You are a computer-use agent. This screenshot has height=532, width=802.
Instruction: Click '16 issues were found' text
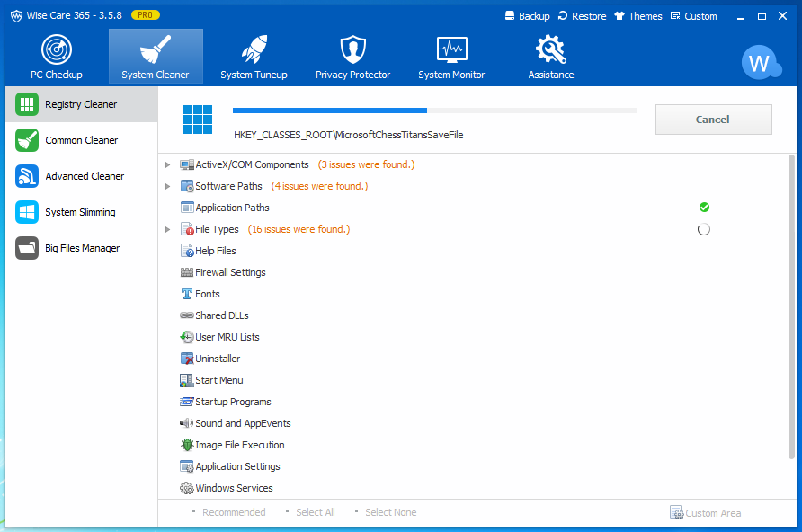click(x=299, y=229)
